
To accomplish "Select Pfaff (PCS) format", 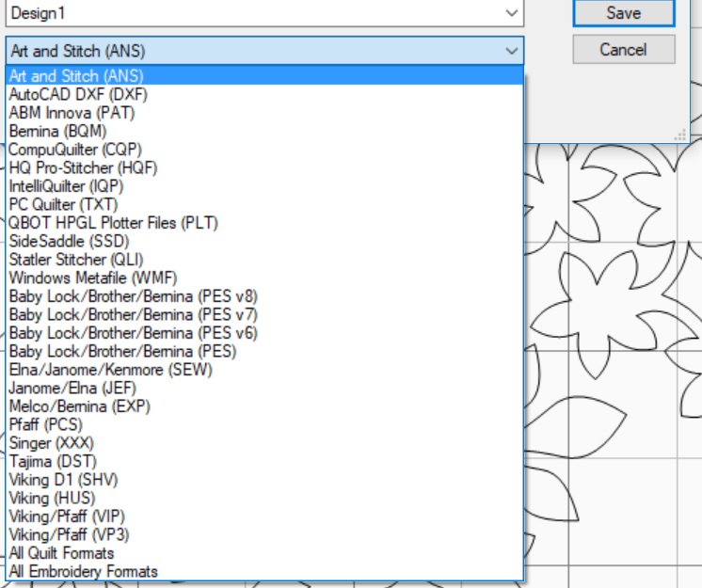I will click(264, 424).
